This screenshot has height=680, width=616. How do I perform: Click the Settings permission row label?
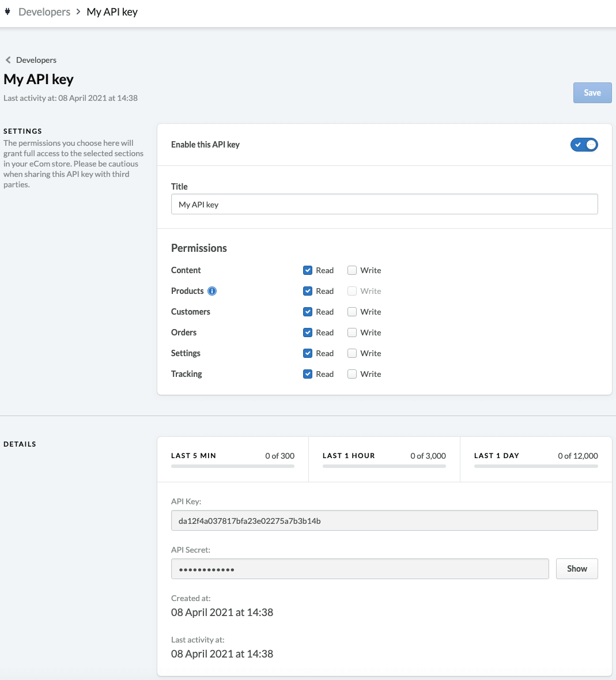[x=186, y=353]
